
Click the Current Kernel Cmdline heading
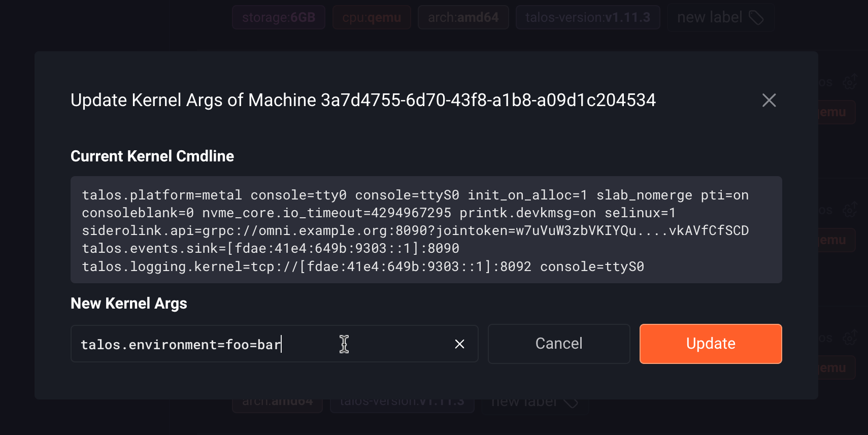[x=152, y=156]
